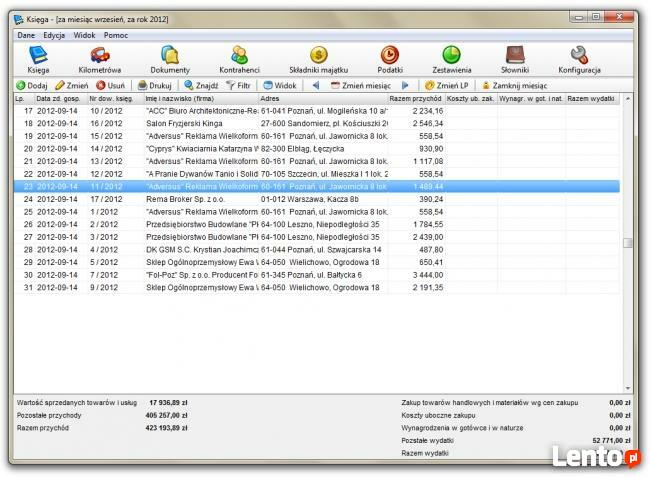Open the Słowniki dictionaries module
Screen dimensions: 650x477
click(x=515, y=59)
